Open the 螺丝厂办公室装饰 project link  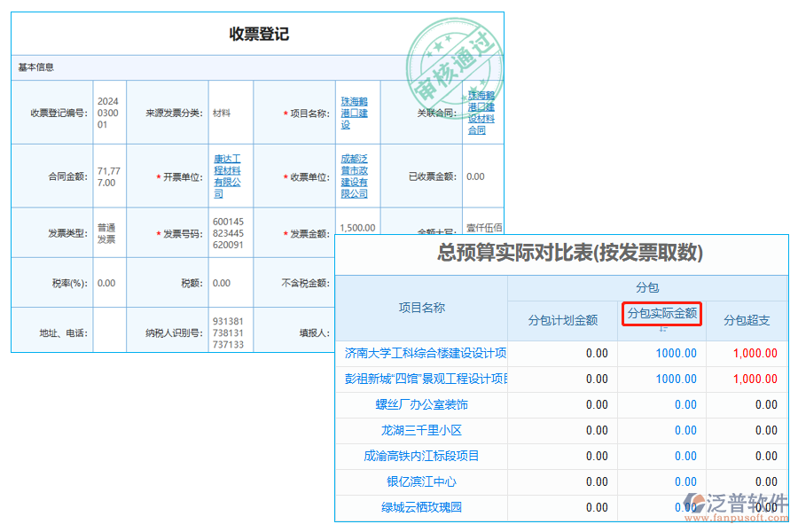click(x=423, y=404)
